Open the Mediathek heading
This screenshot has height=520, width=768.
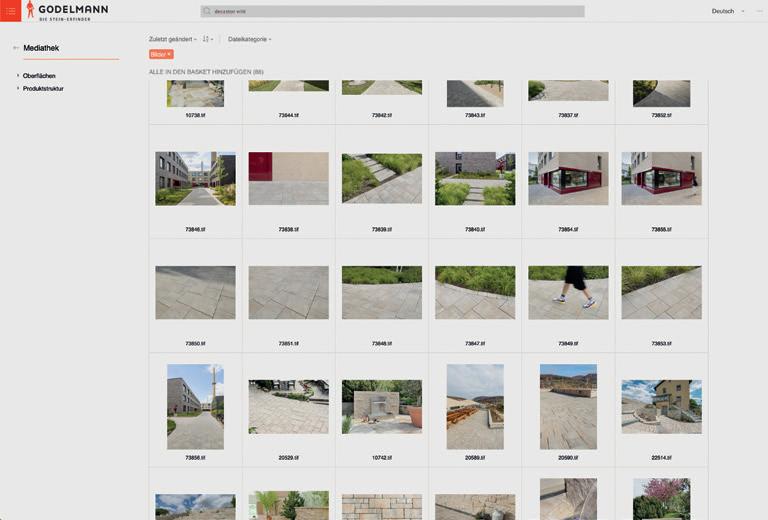coord(41,48)
